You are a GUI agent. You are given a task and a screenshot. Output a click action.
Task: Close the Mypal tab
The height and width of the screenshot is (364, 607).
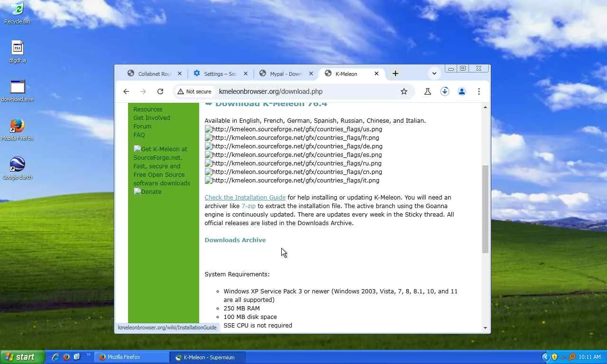point(311,74)
